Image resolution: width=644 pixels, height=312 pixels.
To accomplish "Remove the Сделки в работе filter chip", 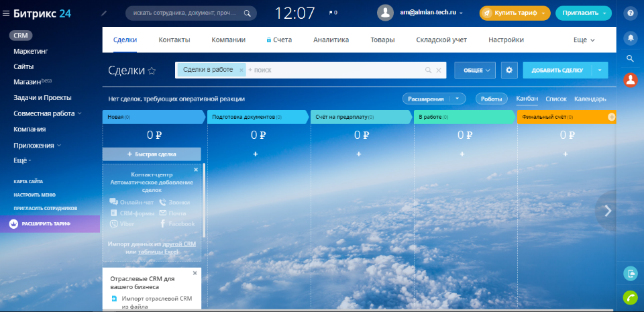I will 241,70.
